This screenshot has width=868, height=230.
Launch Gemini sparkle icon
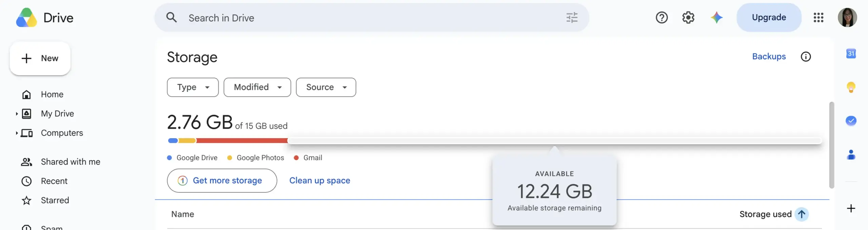point(716,18)
